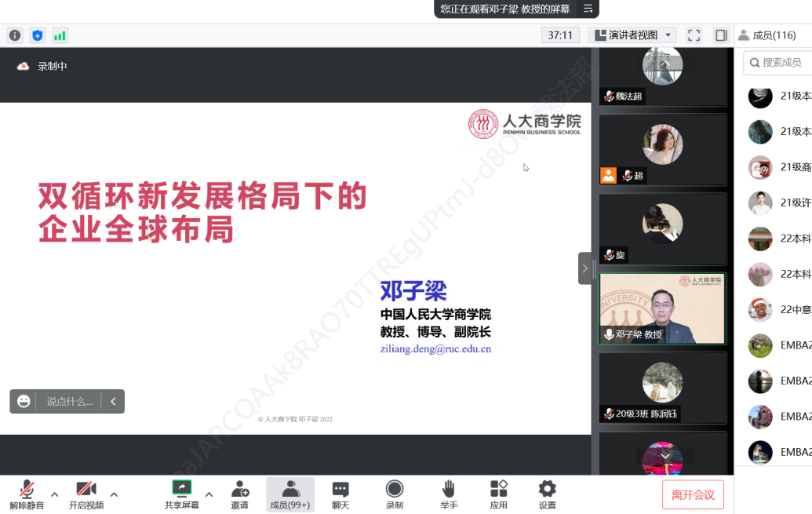Open the emoji picker in chat bar
The width and height of the screenshot is (812, 514).
pyautogui.click(x=24, y=401)
